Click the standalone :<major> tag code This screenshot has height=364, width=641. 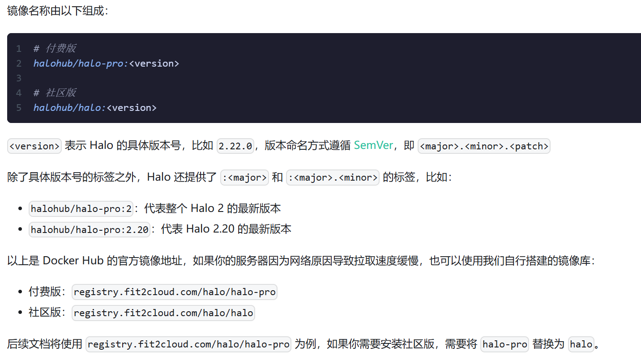[x=245, y=178]
